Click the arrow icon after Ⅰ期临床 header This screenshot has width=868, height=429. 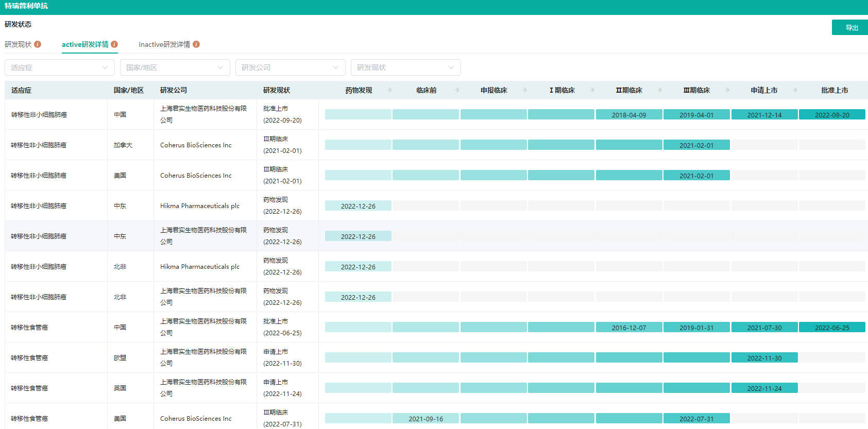pos(592,90)
